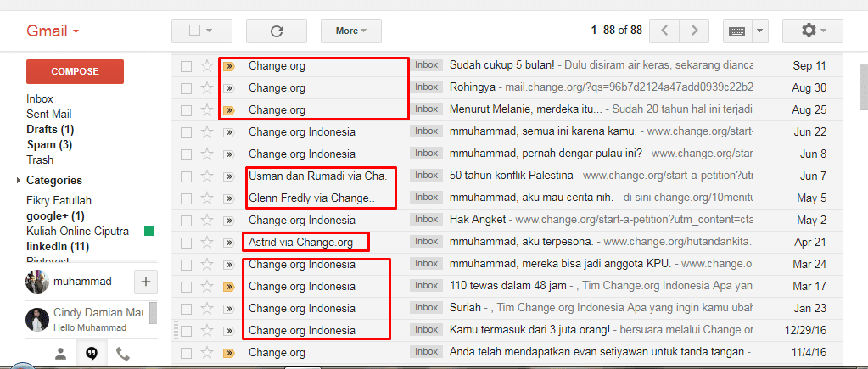Select the Jun 8 'pulau ini' email checkbox
The image size is (868, 369).
pyautogui.click(x=186, y=154)
